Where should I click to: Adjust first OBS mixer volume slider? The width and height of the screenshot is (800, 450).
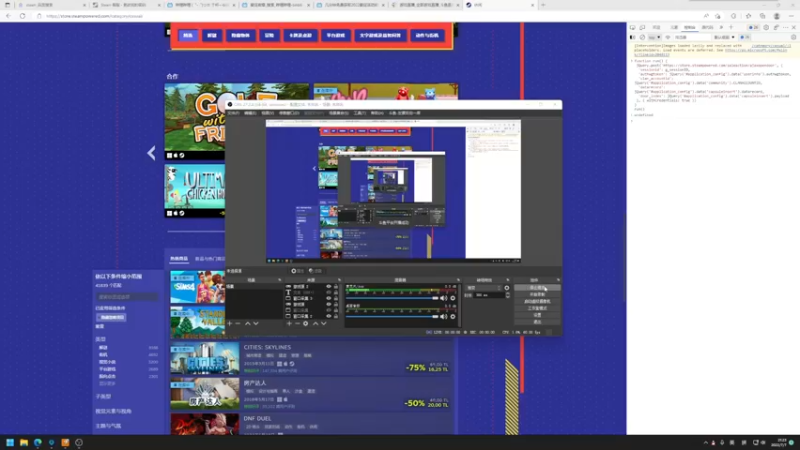[391, 298]
